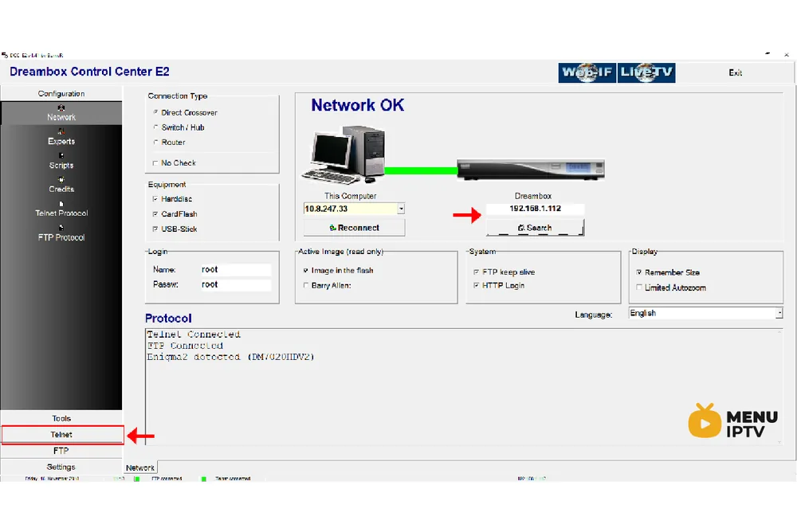
Task: Click the date in the status bar
Action: pyautogui.click(x=52, y=479)
